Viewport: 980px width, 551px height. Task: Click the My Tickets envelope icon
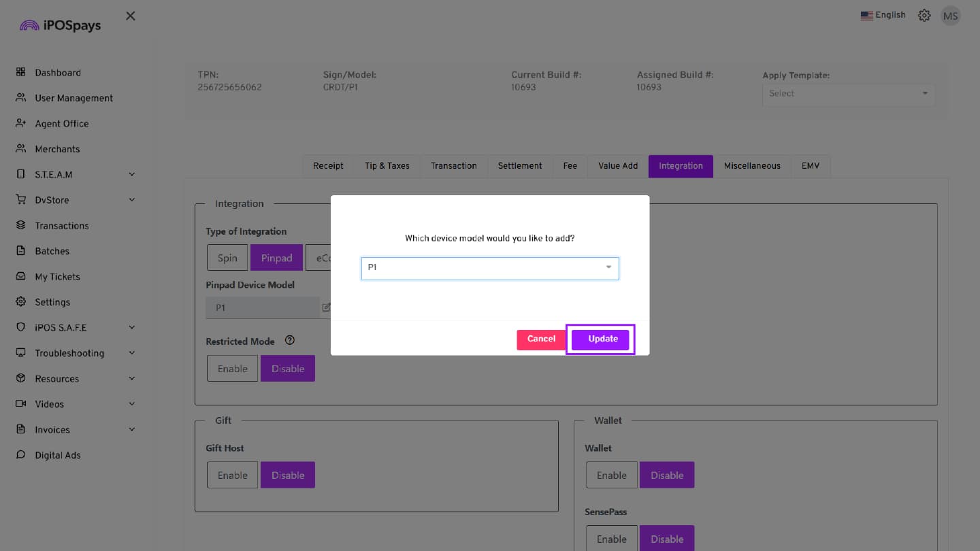point(20,276)
